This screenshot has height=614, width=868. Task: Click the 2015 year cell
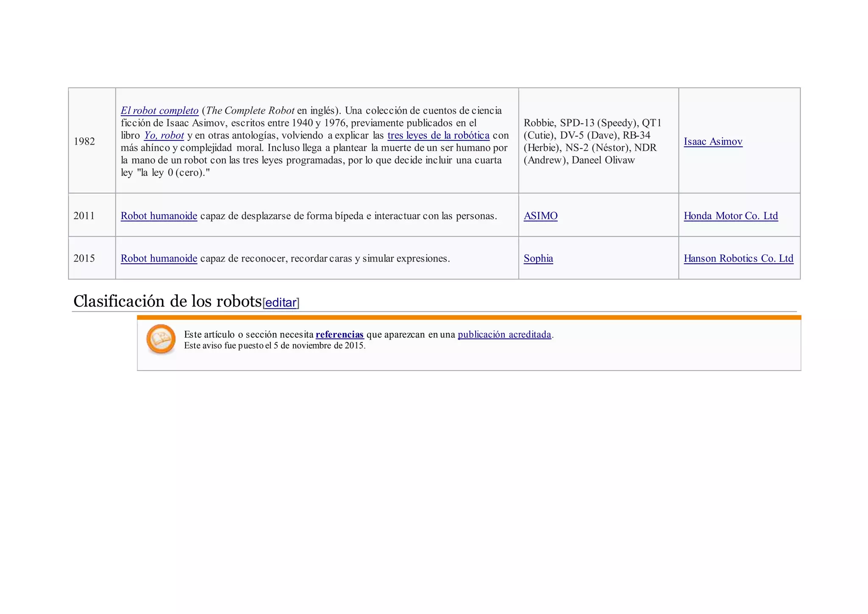[84, 259]
